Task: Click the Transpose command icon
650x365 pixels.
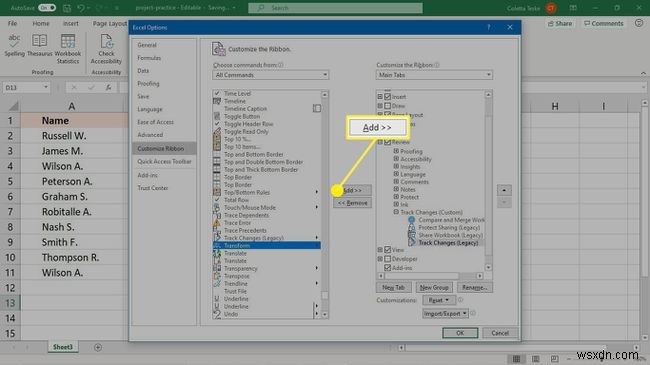Action: (x=217, y=276)
